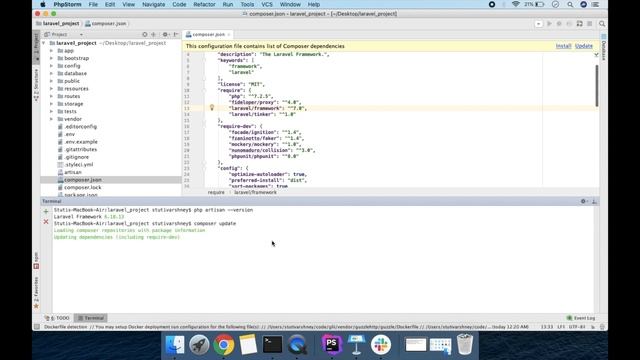The height and width of the screenshot is (360, 640).
Task: Select .env.example file in tree
Action: (x=81, y=142)
